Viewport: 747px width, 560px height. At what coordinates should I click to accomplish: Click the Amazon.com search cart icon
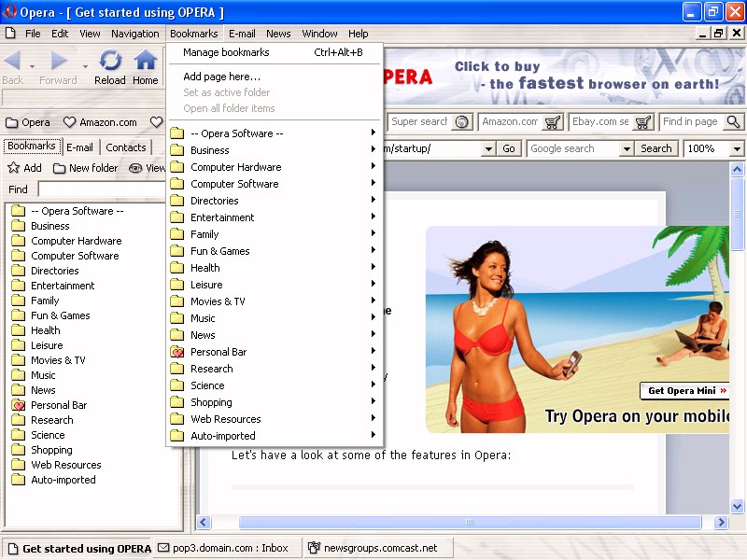tap(552, 122)
